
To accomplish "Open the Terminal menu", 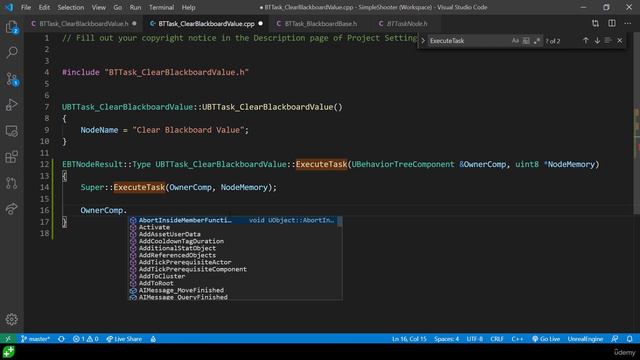I will [x=161, y=7].
